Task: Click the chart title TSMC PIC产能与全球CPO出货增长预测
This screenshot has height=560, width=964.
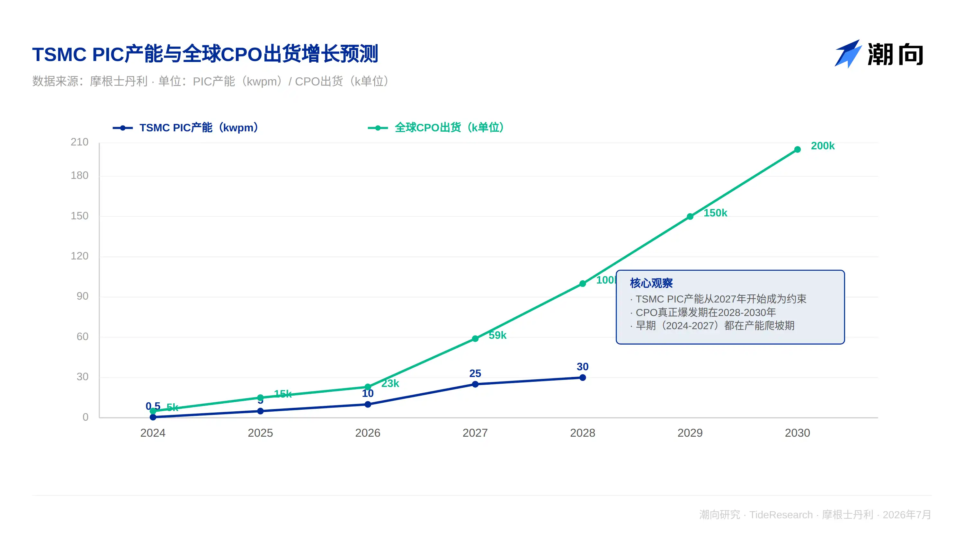Action: tap(205, 54)
